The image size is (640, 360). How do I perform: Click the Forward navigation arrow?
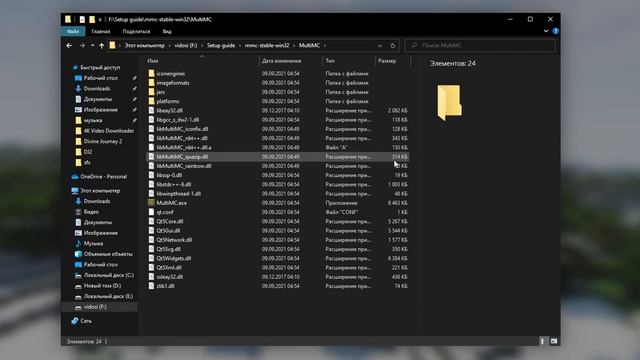(82, 46)
